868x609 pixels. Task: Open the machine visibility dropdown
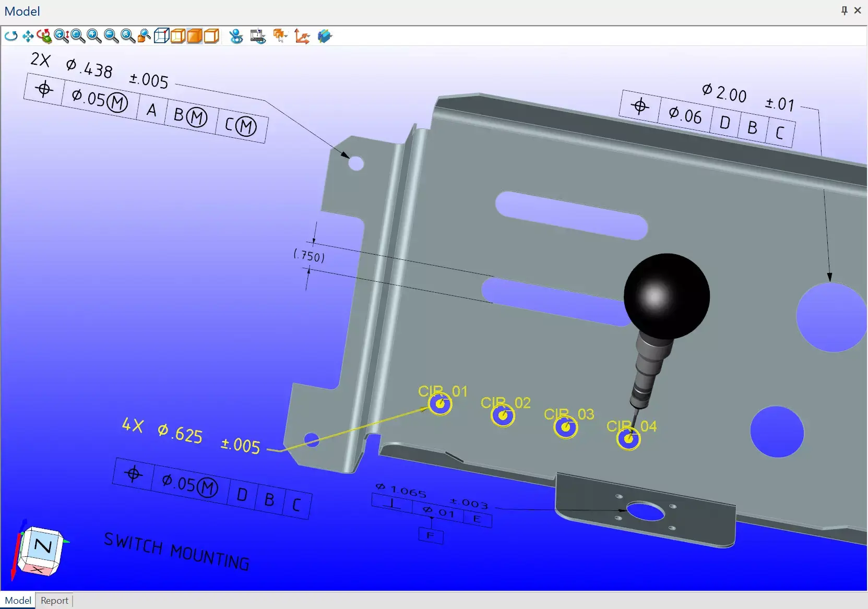pyautogui.click(x=258, y=36)
